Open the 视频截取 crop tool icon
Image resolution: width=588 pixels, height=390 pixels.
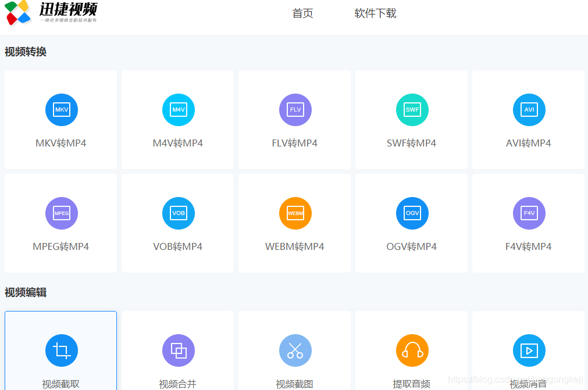pyautogui.click(x=61, y=350)
